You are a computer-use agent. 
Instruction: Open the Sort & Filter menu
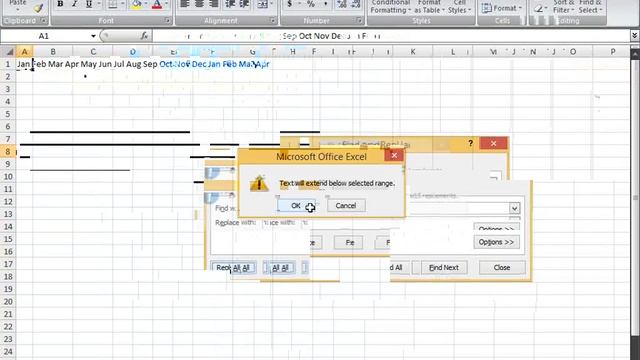(563, 7)
